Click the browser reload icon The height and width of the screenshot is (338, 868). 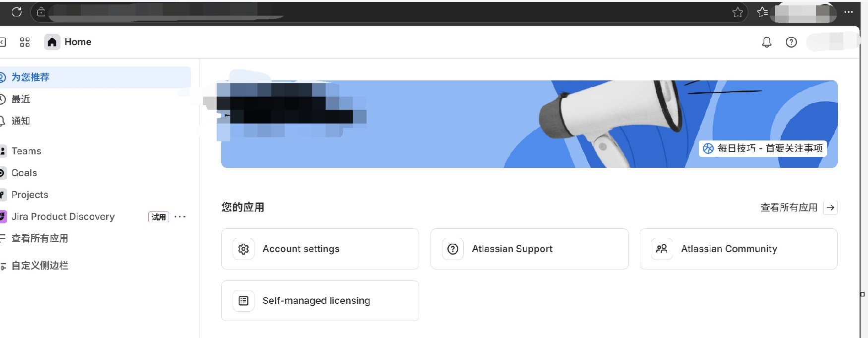[x=17, y=12]
